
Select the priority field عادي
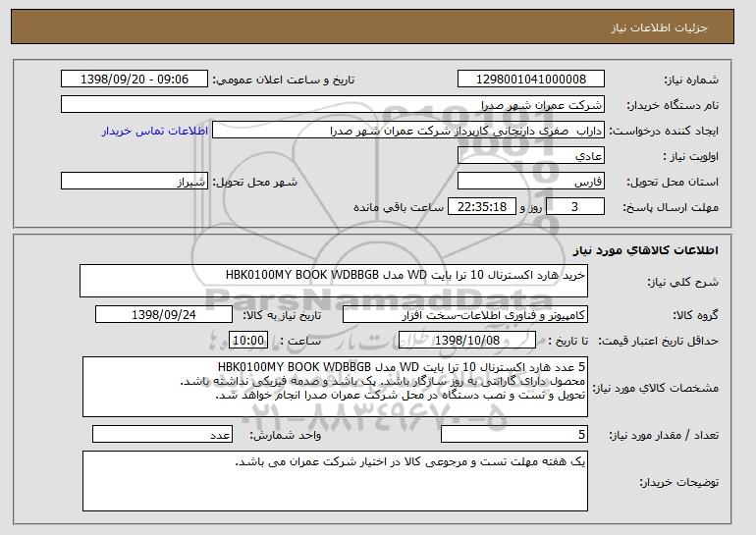pyautogui.click(x=531, y=156)
